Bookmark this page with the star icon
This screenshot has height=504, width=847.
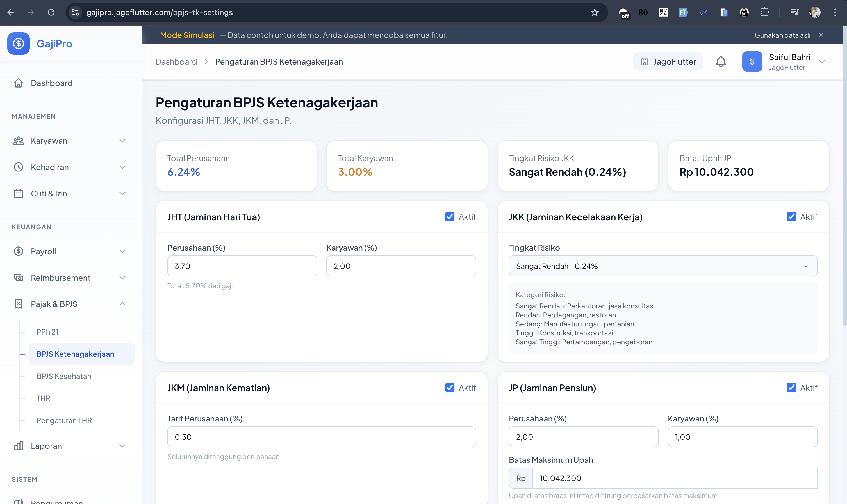[x=595, y=13]
